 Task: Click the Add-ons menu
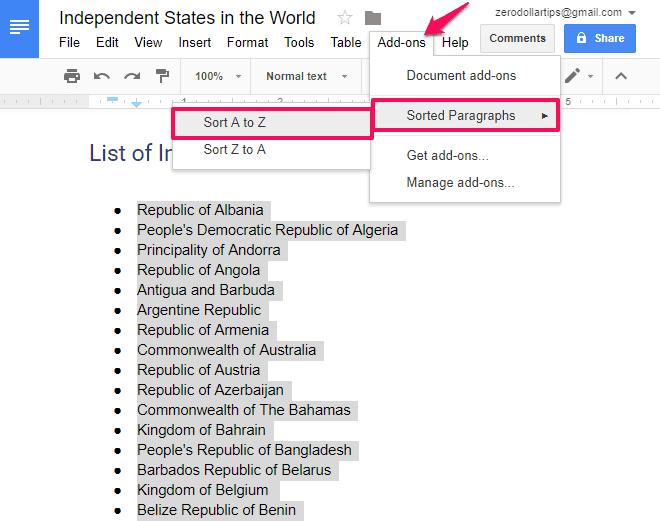[401, 43]
